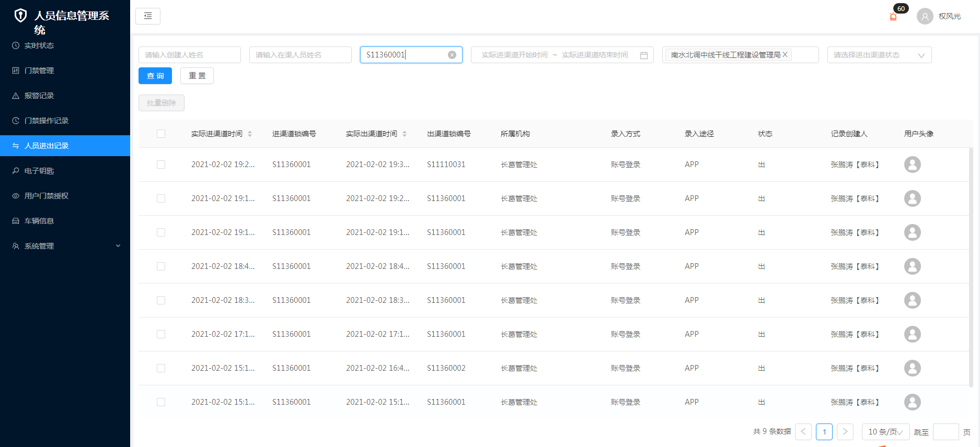Open 报警记录 menu item

(x=65, y=96)
